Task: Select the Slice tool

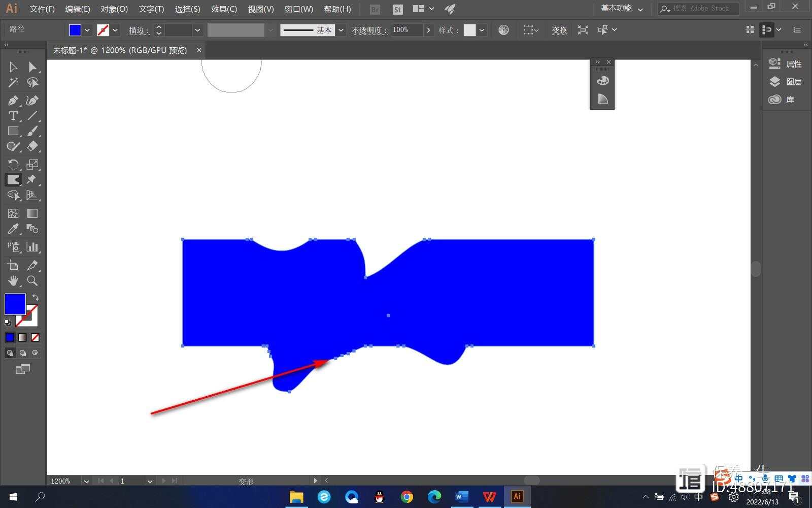Action: [x=32, y=265]
